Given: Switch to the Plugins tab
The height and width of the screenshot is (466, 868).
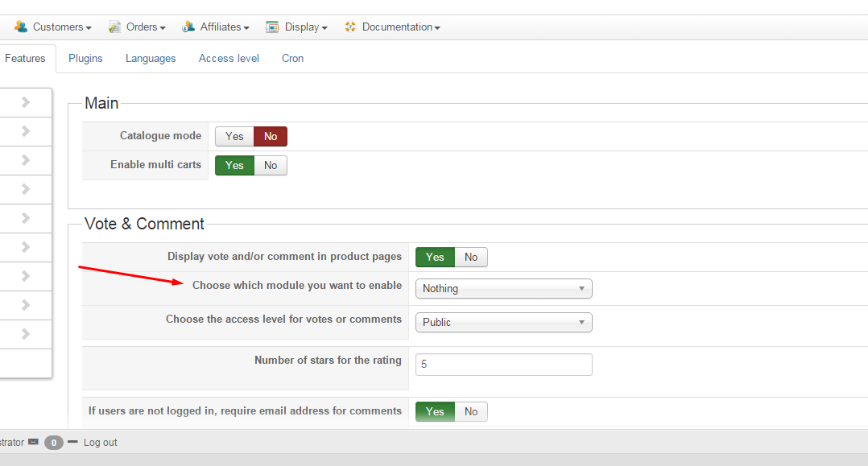Looking at the screenshot, I should [x=85, y=58].
